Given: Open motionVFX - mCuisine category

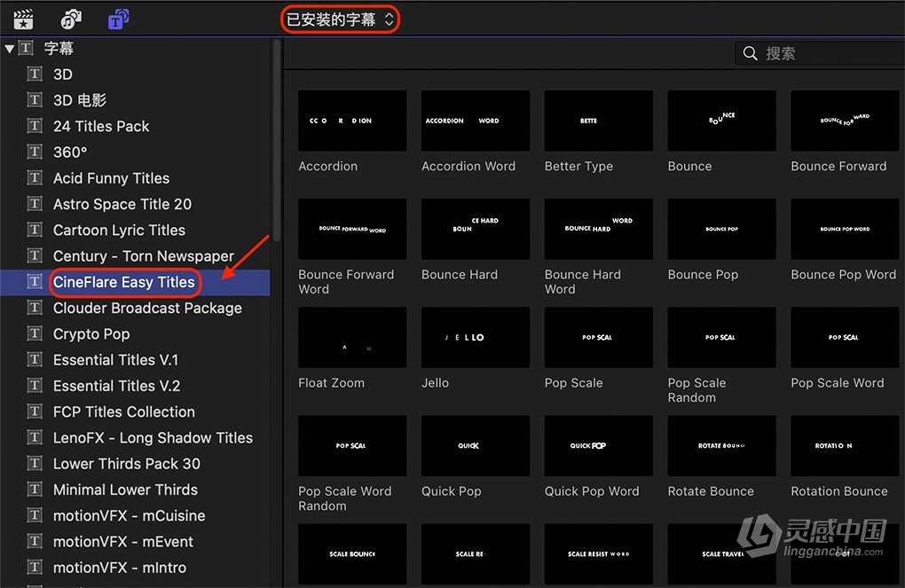Looking at the screenshot, I should (135, 516).
